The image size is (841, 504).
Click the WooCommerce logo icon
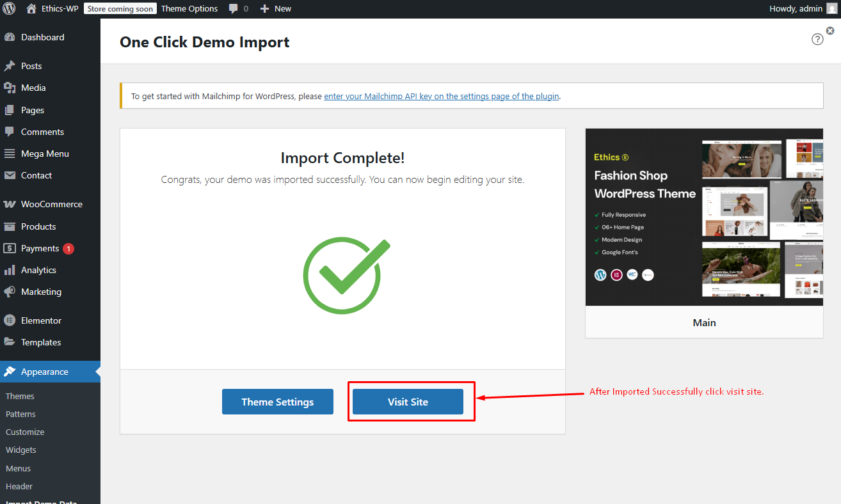click(10, 205)
